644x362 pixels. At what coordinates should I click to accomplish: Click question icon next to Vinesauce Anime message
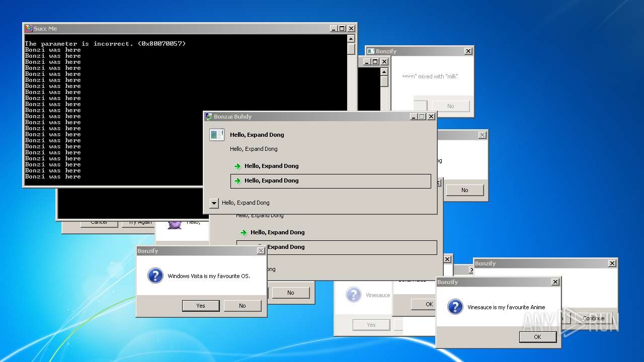pos(455,307)
